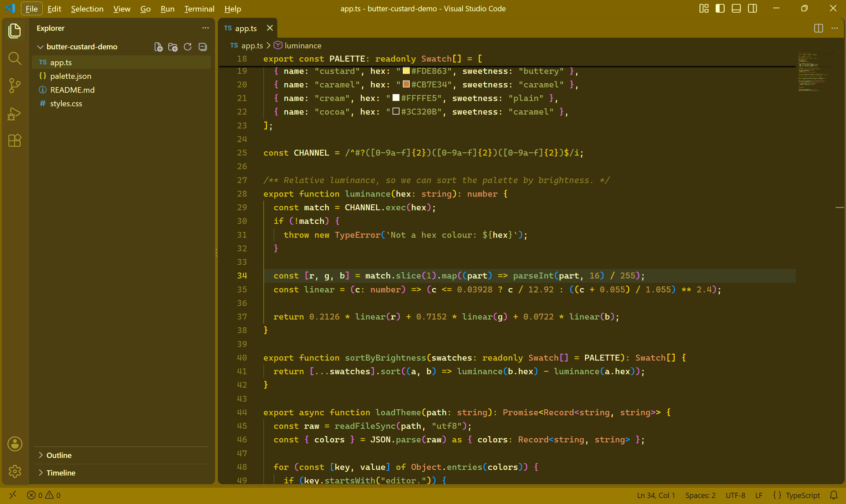Open the Run and Debug view
Image resolution: width=846 pixels, height=504 pixels.
click(x=15, y=113)
